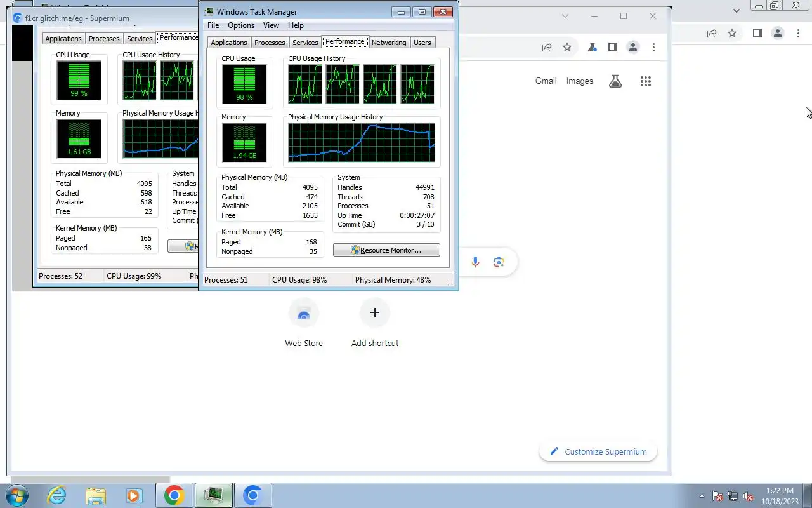Open Action Center flag tray icon
This screenshot has height=508, width=812.
pos(717,496)
